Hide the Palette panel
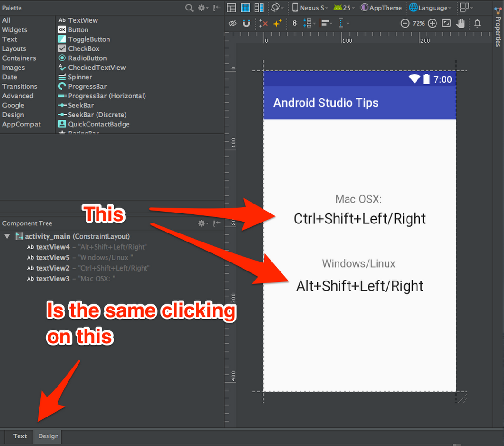Viewport: 504px width, 446px height. (217, 8)
